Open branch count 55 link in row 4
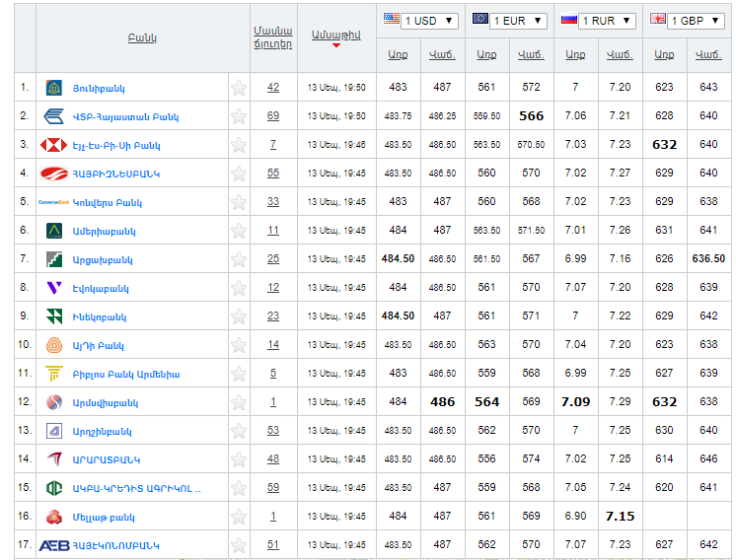 tap(273, 174)
